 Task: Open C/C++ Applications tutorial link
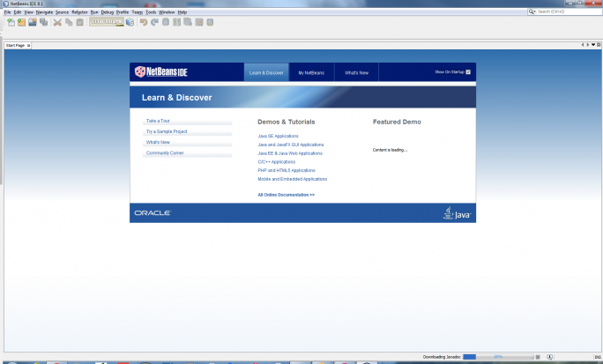click(x=277, y=162)
